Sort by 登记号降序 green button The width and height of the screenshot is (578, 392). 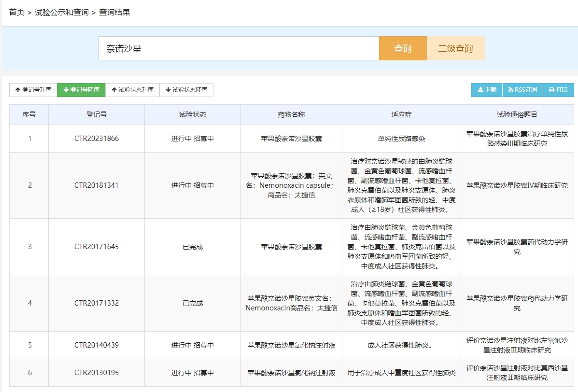click(81, 90)
